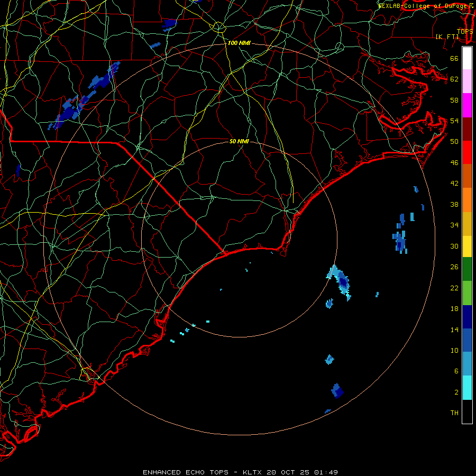Click the 100 NMI range ring label
The width and height of the screenshot is (476, 476).
click(x=239, y=43)
